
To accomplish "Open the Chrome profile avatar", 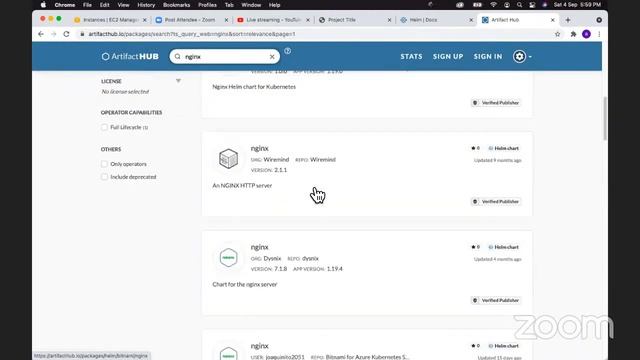I will point(587,34).
